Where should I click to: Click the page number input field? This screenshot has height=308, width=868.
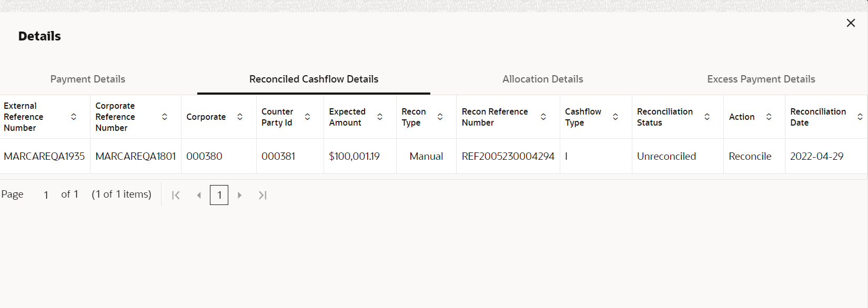pos(46,195)
